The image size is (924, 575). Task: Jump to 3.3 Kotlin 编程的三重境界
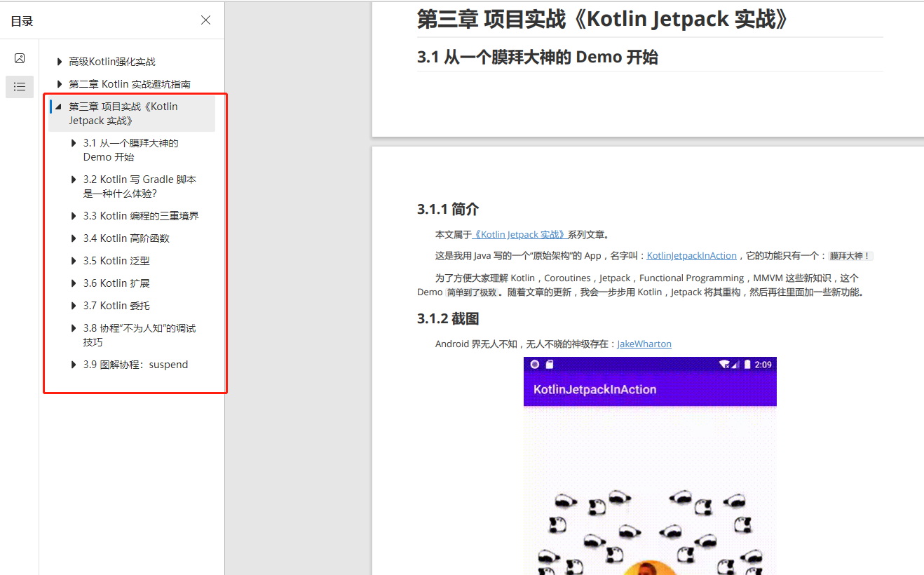click(141, 216)
